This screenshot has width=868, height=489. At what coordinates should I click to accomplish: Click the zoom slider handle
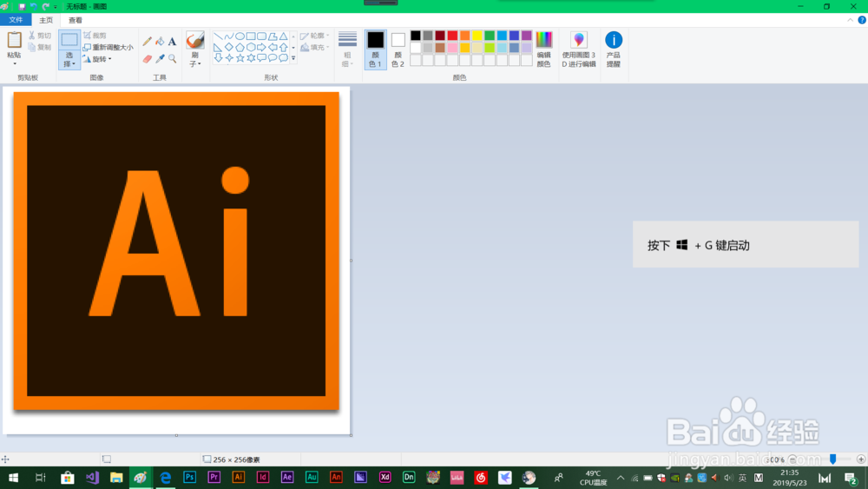(832, 459)
